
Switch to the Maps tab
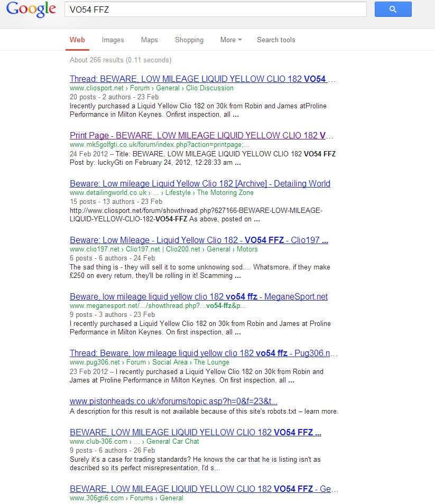tap(149, 40)
